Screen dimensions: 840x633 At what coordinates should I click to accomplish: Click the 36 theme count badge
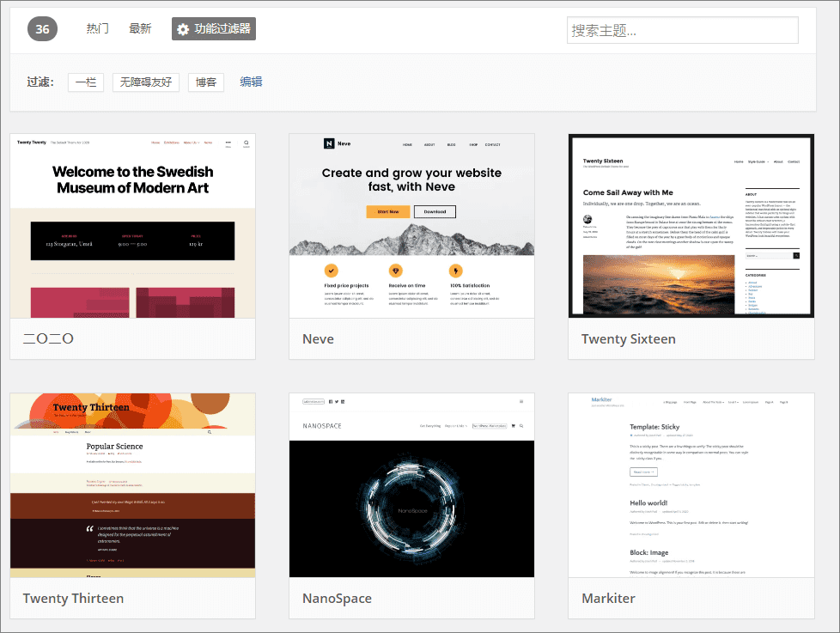pyautogui.click(x=42, y=29)
